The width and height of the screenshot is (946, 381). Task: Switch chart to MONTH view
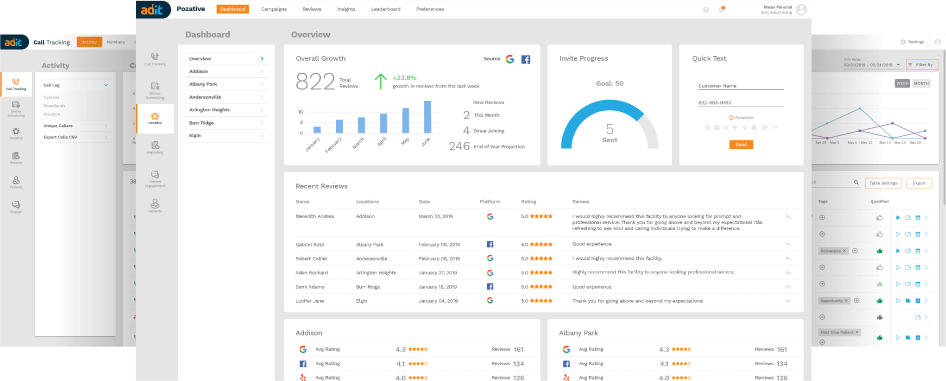click(x=921, y=83)
